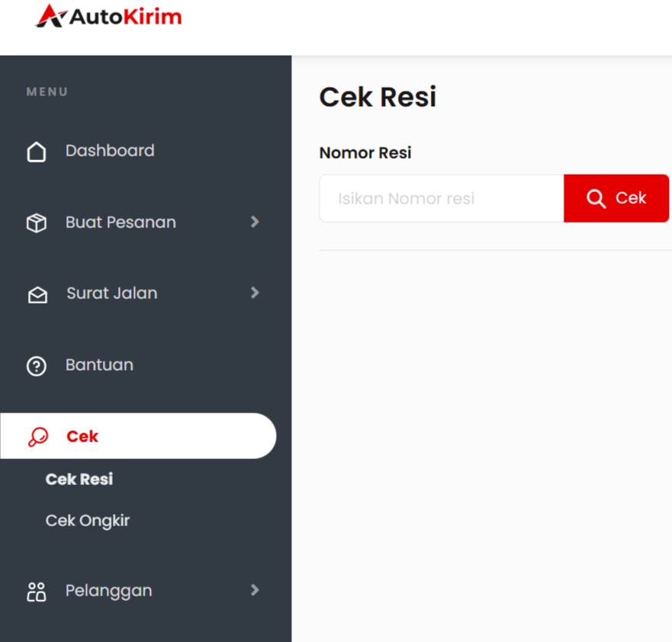
Task: Click the Pelanggan people icon
Action: (37, 592)
